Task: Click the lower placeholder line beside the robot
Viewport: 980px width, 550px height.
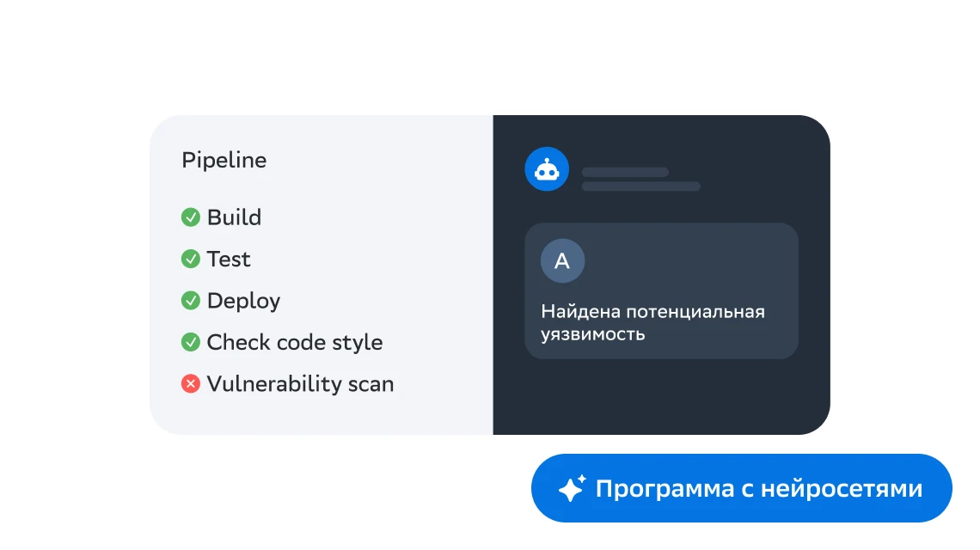Action: pos(640,186)
